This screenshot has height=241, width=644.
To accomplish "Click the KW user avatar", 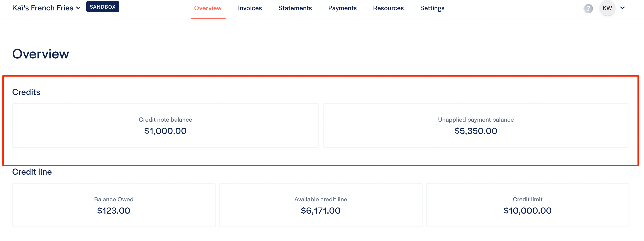I will point(607,8).
